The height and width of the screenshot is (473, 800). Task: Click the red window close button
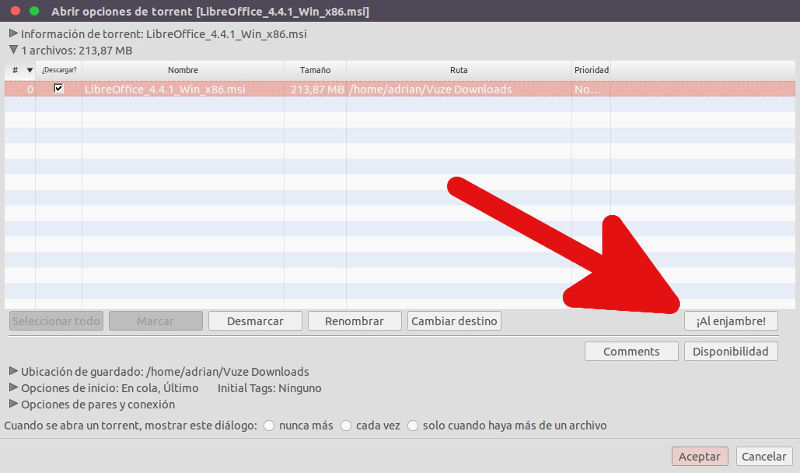(14, 11)
